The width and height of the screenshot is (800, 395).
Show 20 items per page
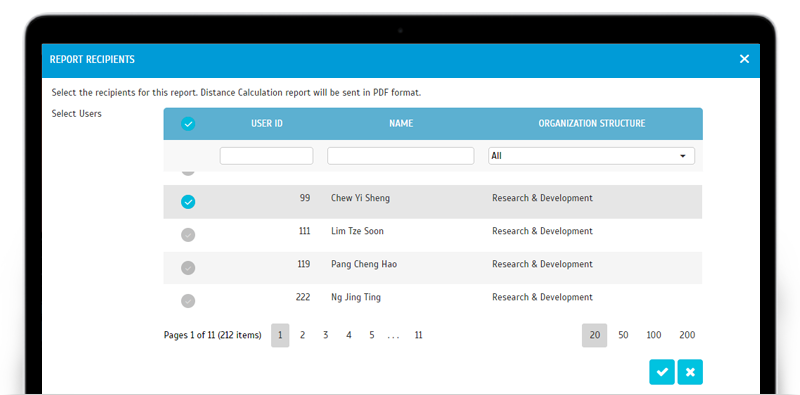pyautogui.click(x=594, y=335)
